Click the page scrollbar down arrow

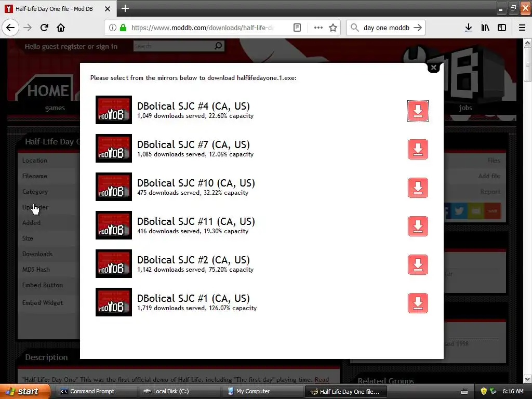[527, 379]
